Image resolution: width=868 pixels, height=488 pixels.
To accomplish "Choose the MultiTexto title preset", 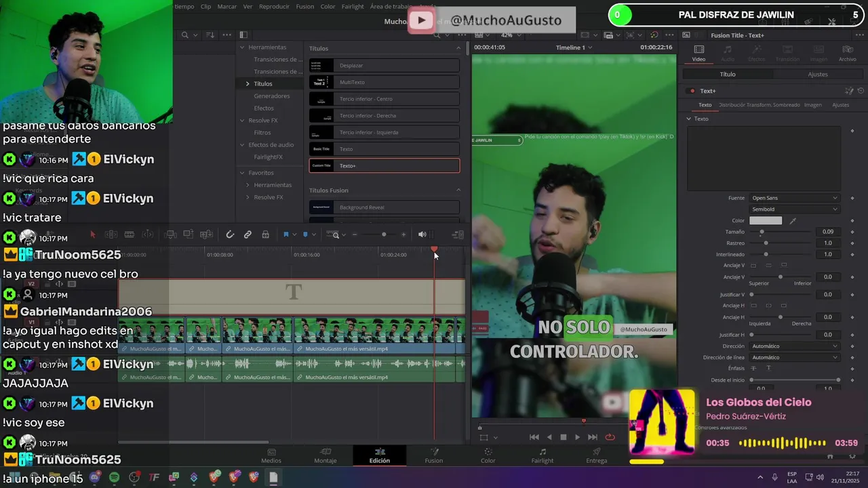I will click(384, 82).
